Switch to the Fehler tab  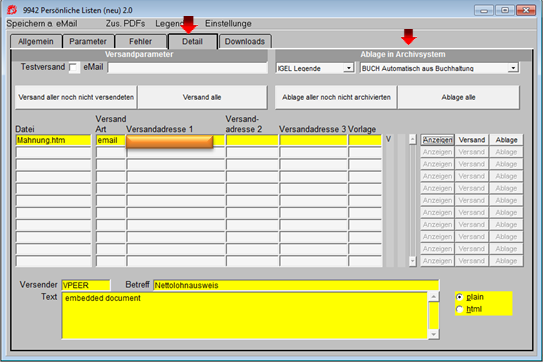click(141, 42)
